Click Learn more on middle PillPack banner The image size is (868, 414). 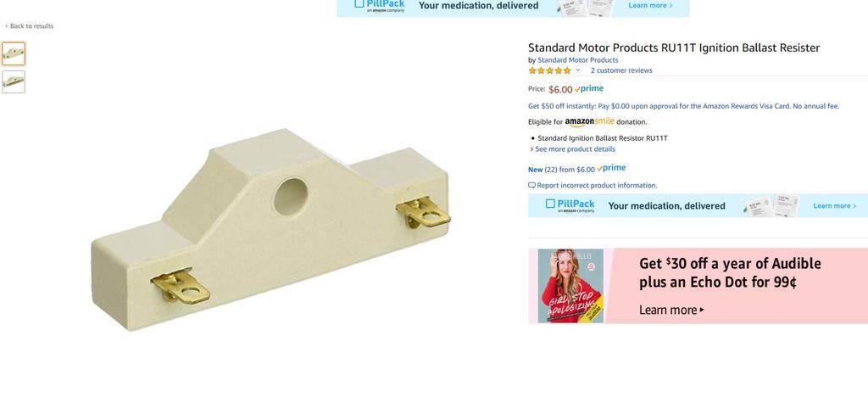click(x=835, y=205)
